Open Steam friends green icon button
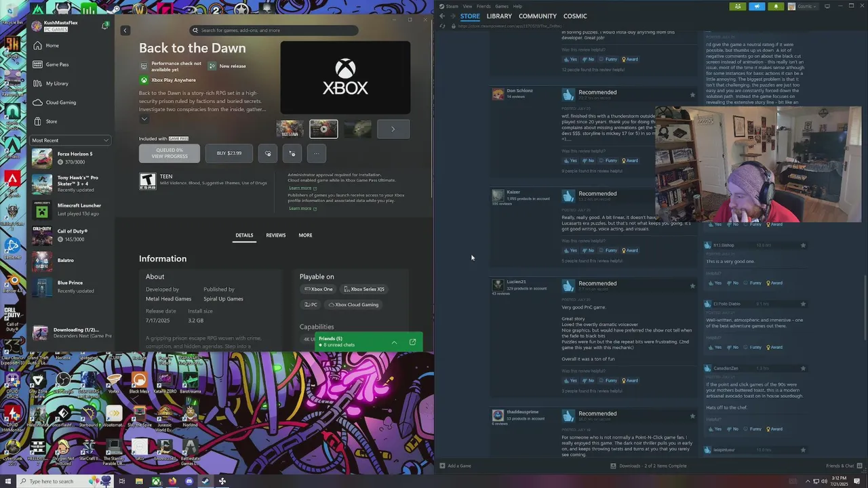Image resolution: width=868 pixels, height=488 pixels. [x=738, y=6]
